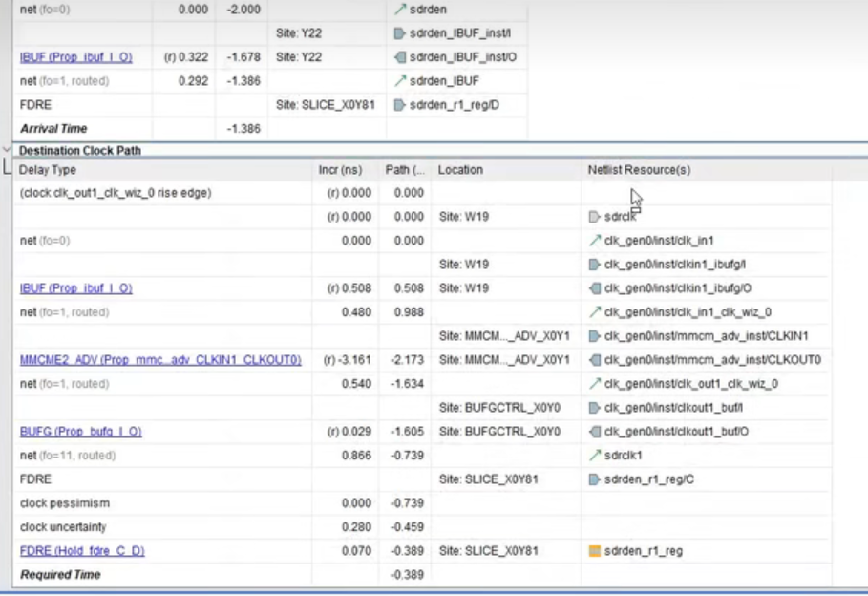Click the pin icon beside clk_gen0/inst/clkout1_buf/O
The height and width of the screenshot is (596, 868).
point(595,432)
